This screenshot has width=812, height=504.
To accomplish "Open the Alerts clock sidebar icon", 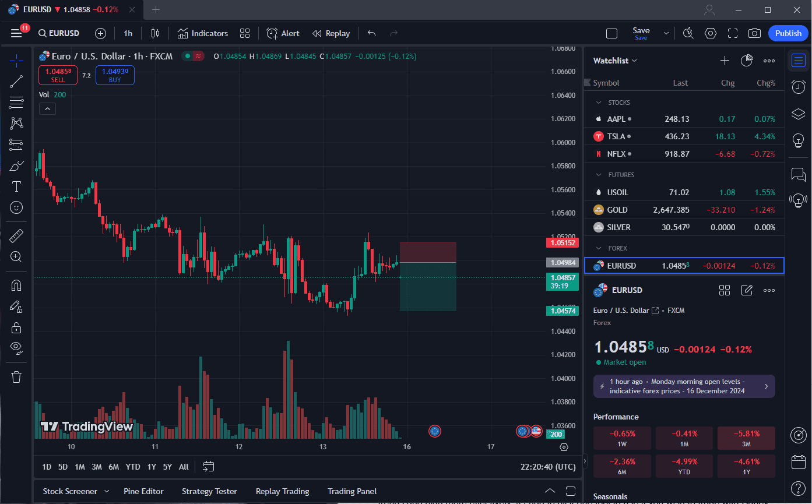I will [799, 87].
